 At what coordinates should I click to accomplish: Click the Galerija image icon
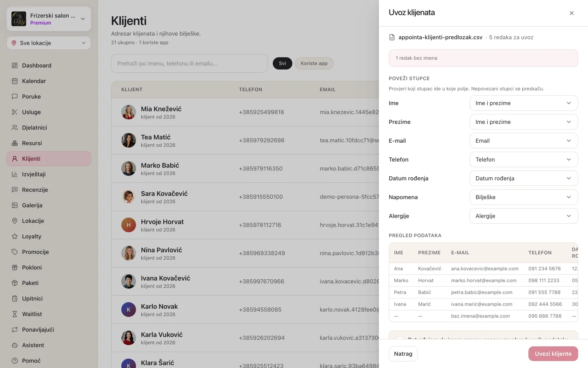(x=15, y=205)
